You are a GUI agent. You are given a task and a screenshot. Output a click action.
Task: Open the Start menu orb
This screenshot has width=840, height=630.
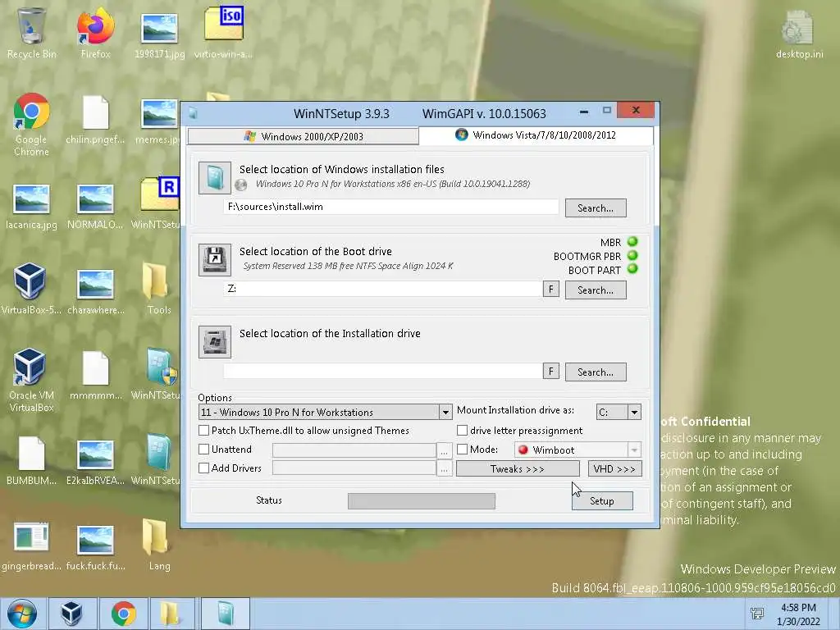click(x=21, y=614)
